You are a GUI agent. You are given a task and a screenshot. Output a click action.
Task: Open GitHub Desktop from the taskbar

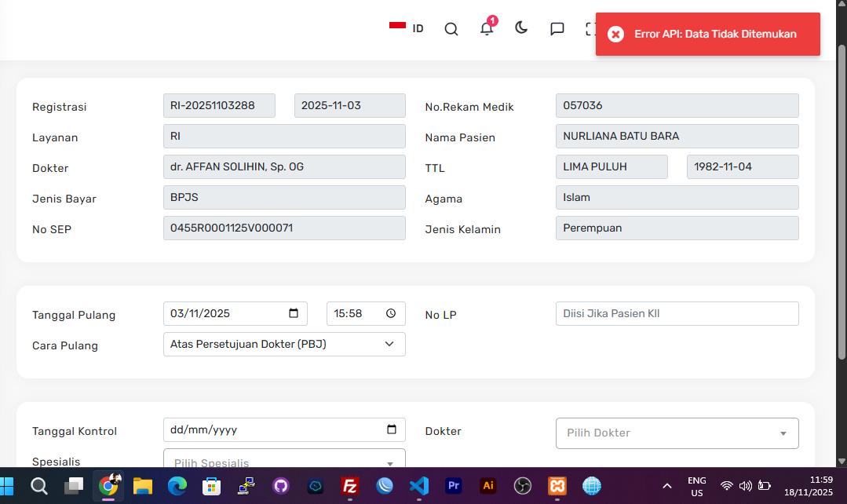coord(281,486)
